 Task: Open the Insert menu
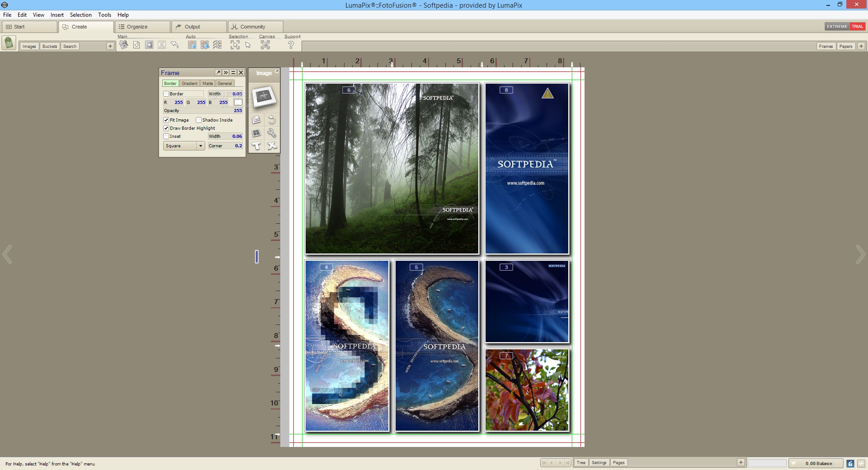coord(57,15)
